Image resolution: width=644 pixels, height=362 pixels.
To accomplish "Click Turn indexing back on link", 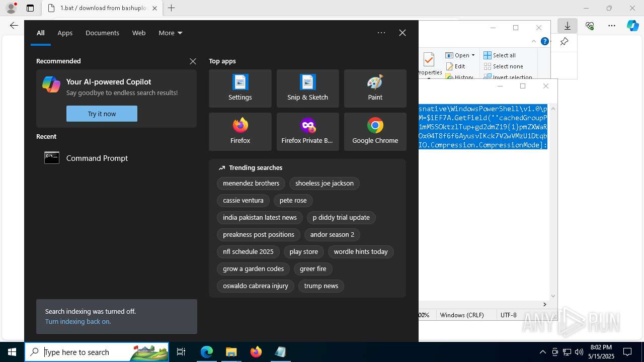I will (x=78, y=321).
